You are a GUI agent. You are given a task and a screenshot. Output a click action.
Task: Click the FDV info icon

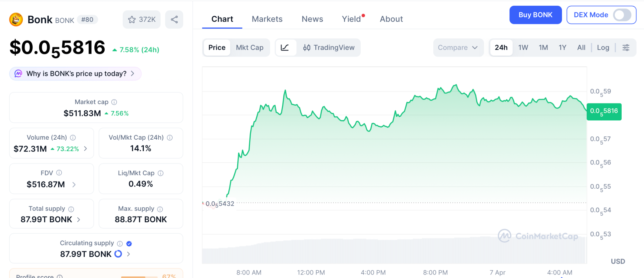click(59, 173)
